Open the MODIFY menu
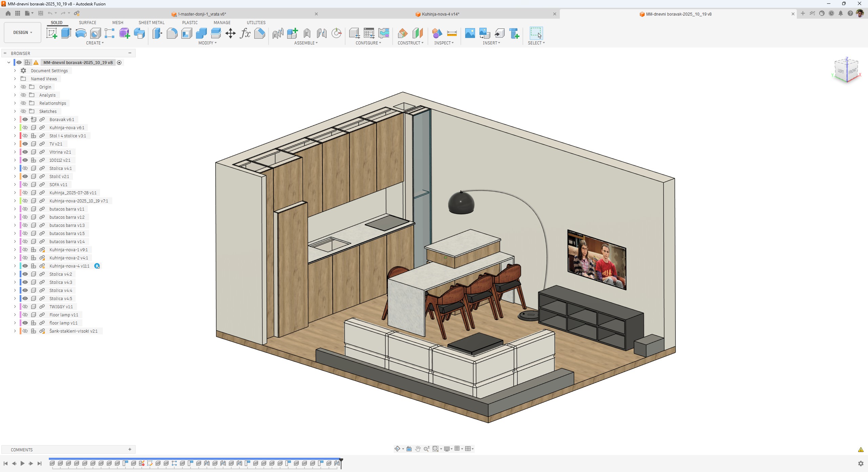This screenshot has width=868, height=472. pyautogui.click(x=207, y=43)
